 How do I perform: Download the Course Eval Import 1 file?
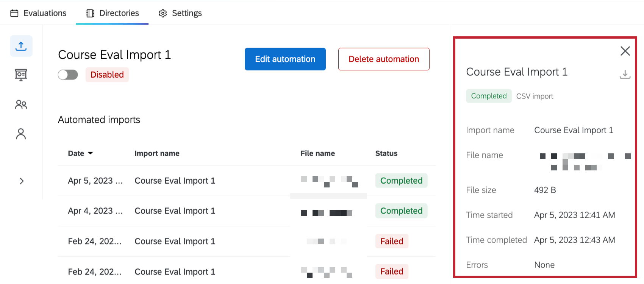(625, 75)
